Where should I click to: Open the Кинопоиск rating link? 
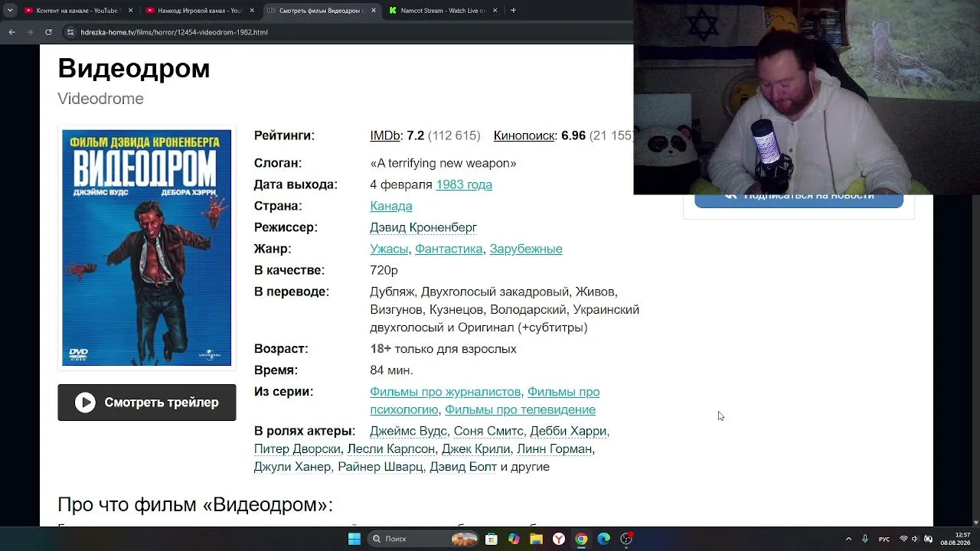click(x=524, y=135)
